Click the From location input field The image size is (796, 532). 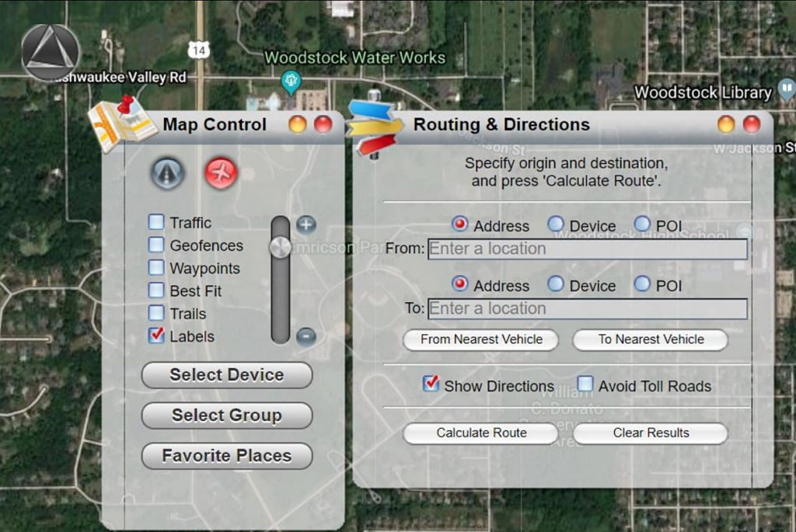[588, 249]
